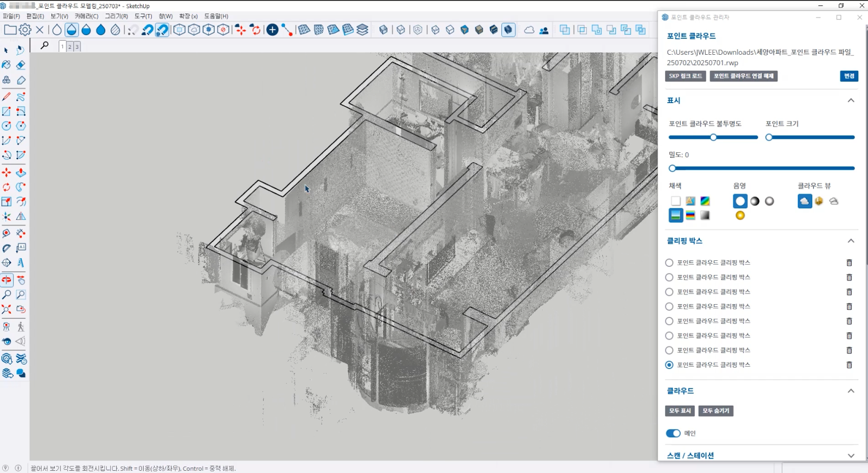The image size is (868, 473).
Task: Open the 카메라(C) menu
Action: (x=86, y=16)
